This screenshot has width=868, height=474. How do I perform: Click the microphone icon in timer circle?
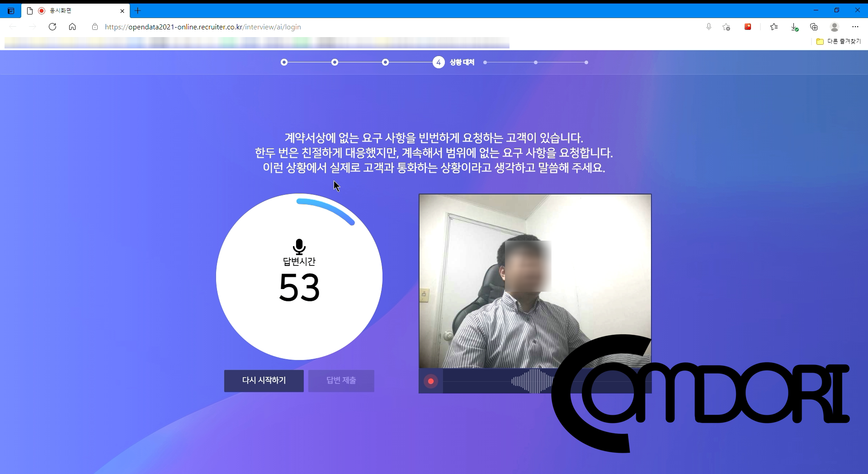[299, 246]
